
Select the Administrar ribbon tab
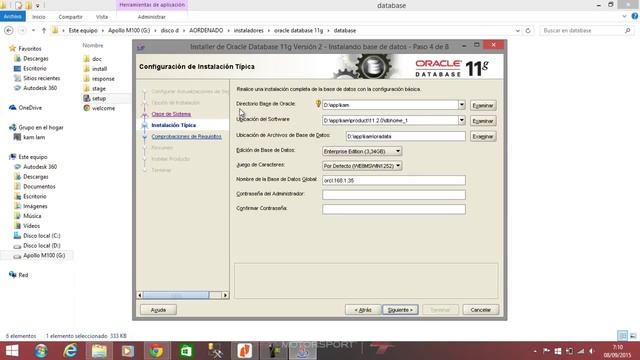(151, 17)
